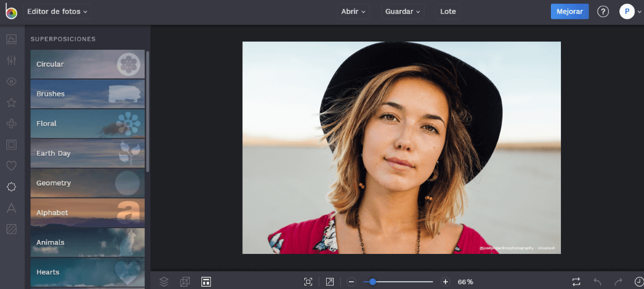Expand the Editor de fotos dropdown
644x289 pixels.
[x=57, y=12]
